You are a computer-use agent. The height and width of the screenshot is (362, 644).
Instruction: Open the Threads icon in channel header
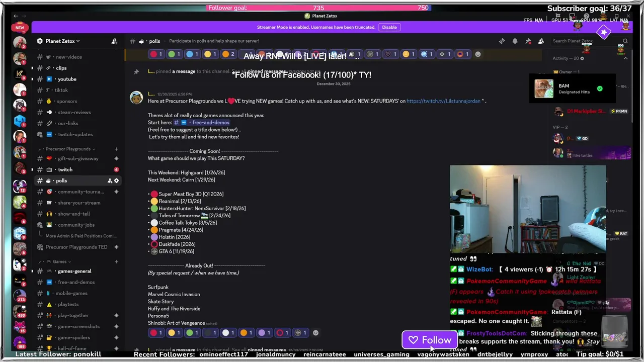pos(502,41)
